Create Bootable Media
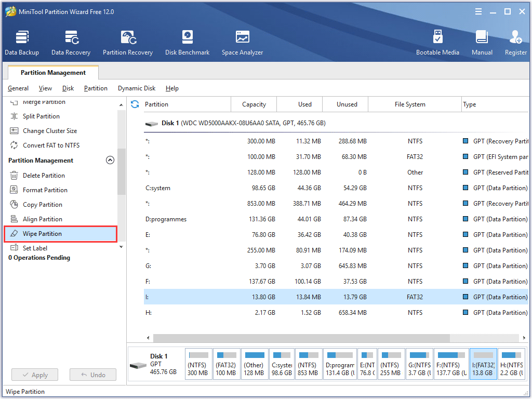Image resolution: width=532 pixels, height=399 pixels. pyautogui.click(x=437, y=43)
